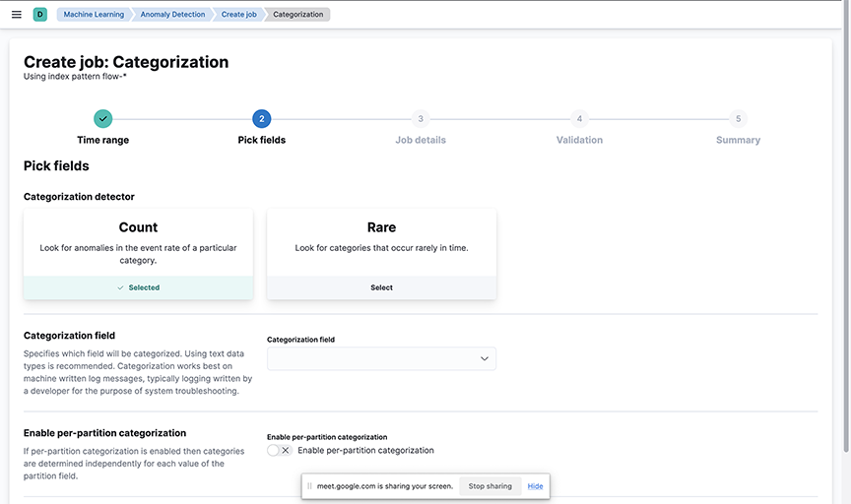Click the Categorization field chevron arrow
Screen dimensions: 851x504
485,358
